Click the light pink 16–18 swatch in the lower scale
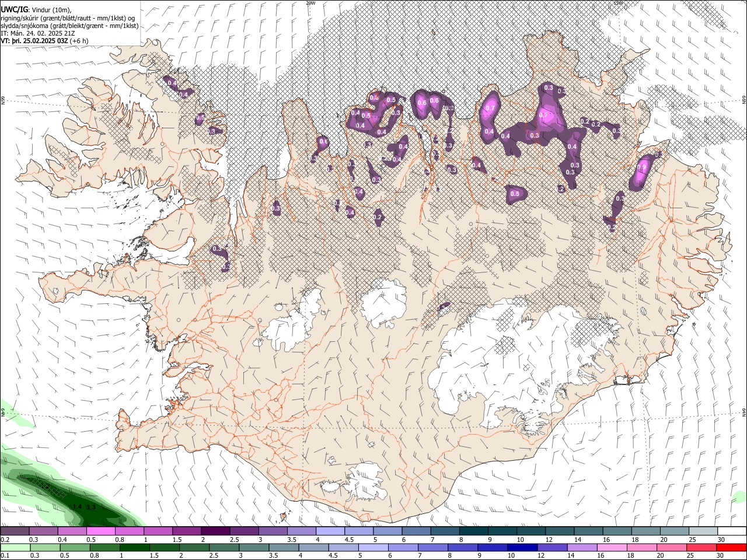 click(611, 547)
